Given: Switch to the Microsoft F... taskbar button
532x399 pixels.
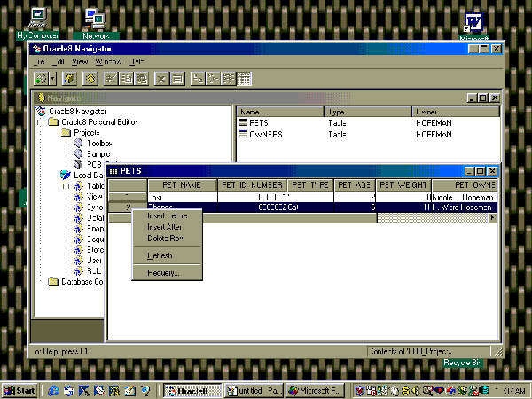Looking at the screenshot, I should (x=315, y=391).
